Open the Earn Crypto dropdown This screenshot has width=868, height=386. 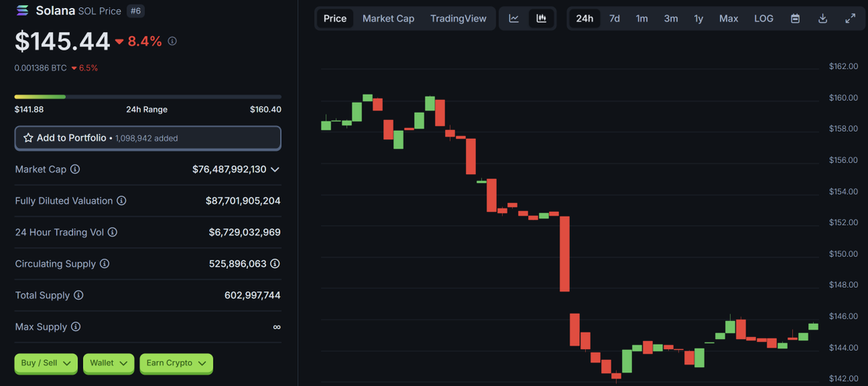click(x=176, y=363)
